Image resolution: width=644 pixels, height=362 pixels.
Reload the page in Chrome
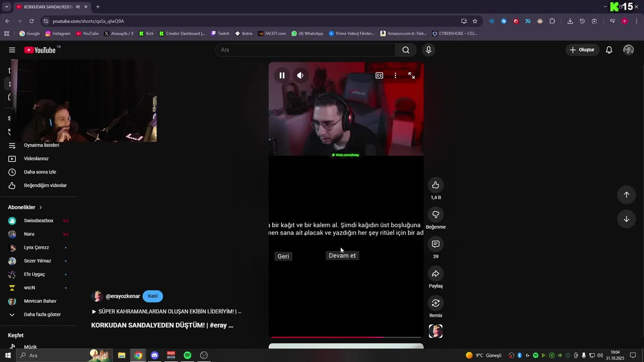click(31, 21)
